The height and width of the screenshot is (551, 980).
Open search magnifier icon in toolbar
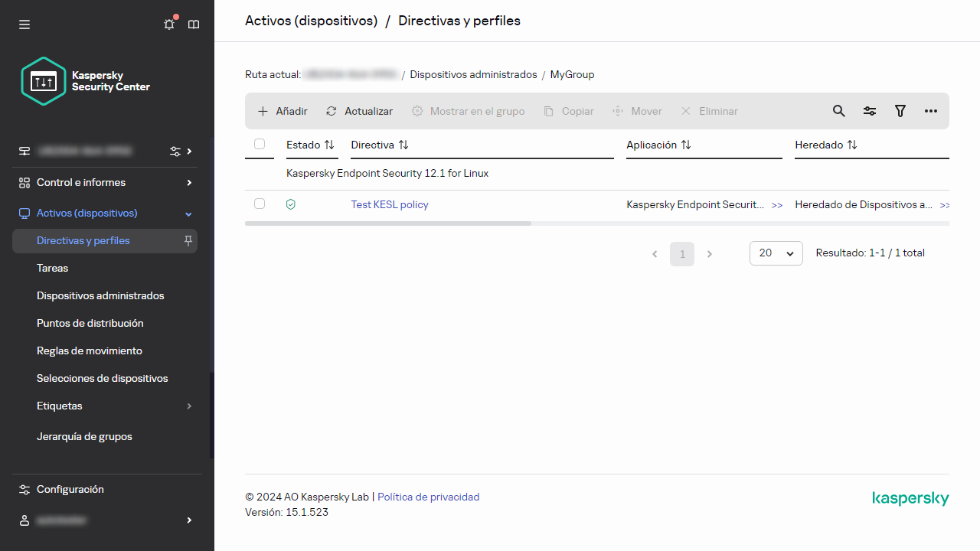pos(839,111)
